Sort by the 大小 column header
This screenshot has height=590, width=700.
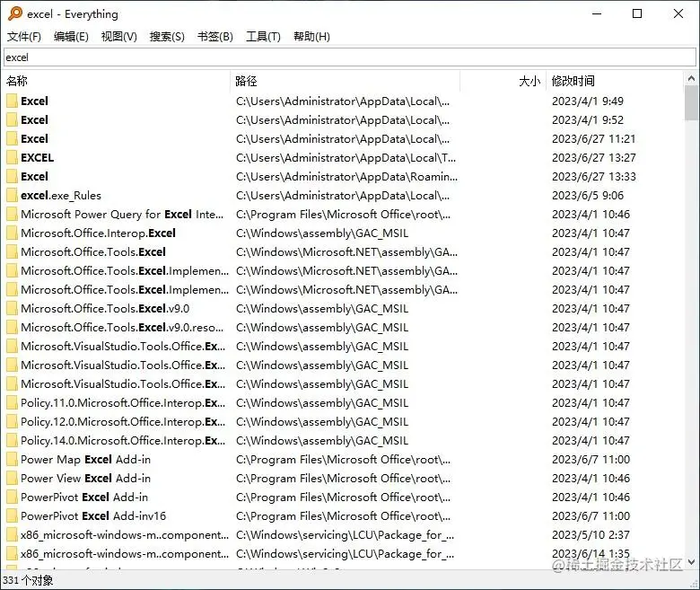(503, 81)
